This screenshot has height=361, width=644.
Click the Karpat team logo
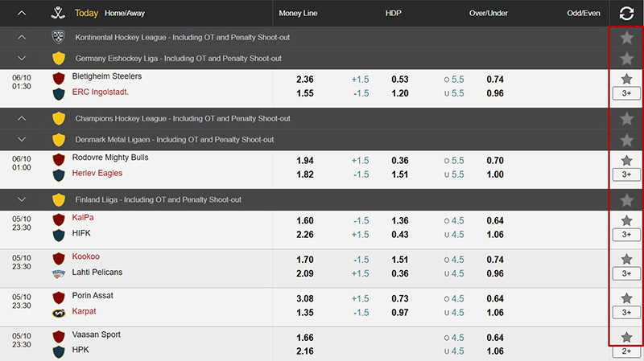58,313
